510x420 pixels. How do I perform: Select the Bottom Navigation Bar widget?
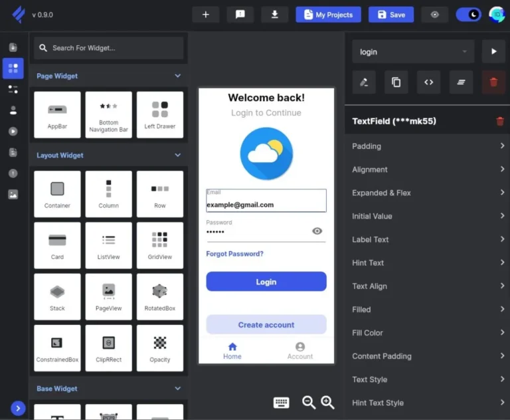(109, 114)
